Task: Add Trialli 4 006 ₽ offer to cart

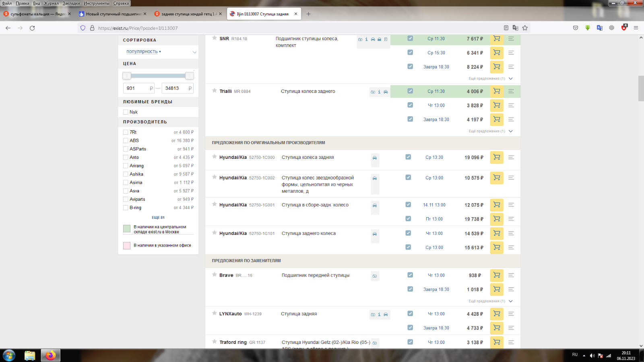Action: (x=497, y=91)
